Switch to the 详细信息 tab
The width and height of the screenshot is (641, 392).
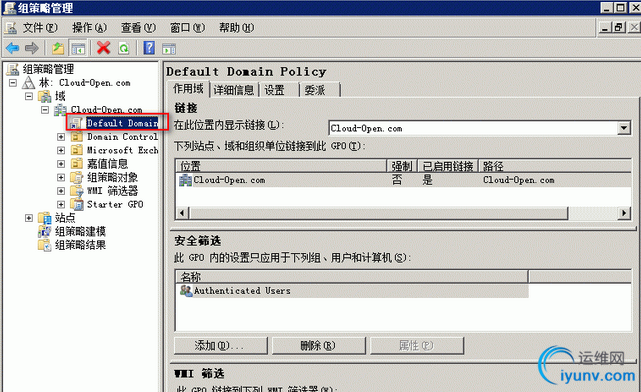point(234,90)
